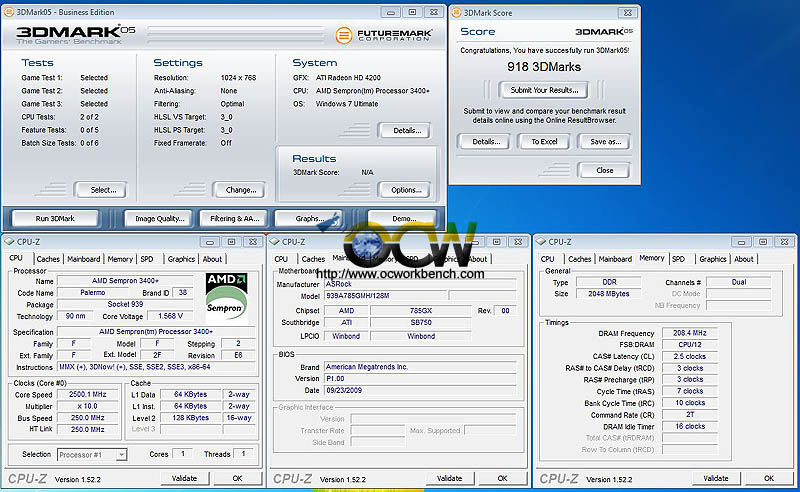
Task: Open Memory tab in left CPU-Z window
Action: pos(120,259)
